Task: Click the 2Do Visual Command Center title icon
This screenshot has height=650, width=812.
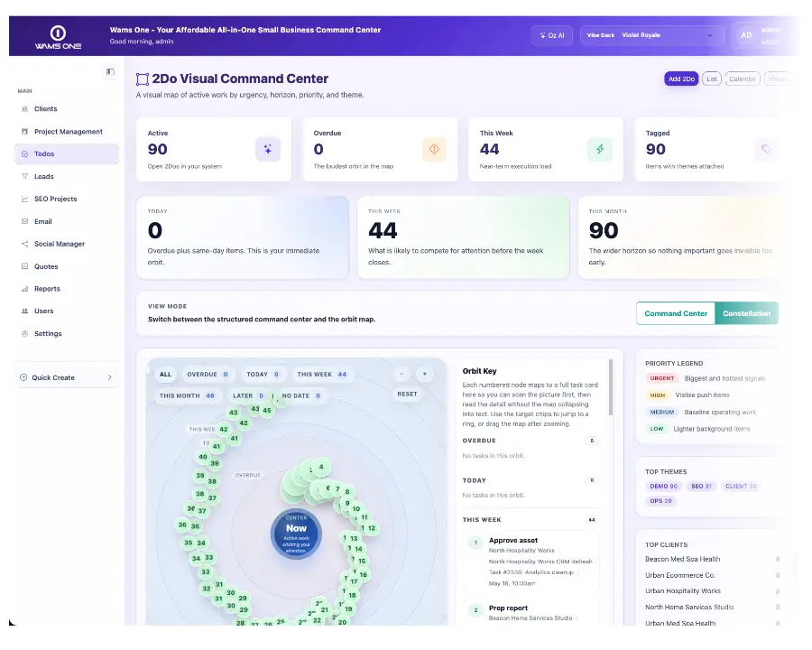Action: (142, 79)
